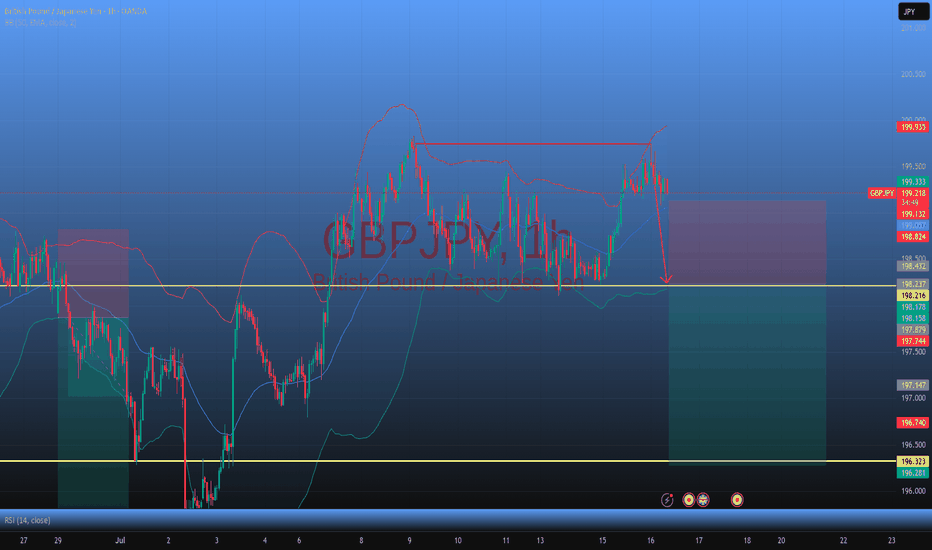Click the 197.744 red price label
This screenshot has height=550, width=932.
912,341
